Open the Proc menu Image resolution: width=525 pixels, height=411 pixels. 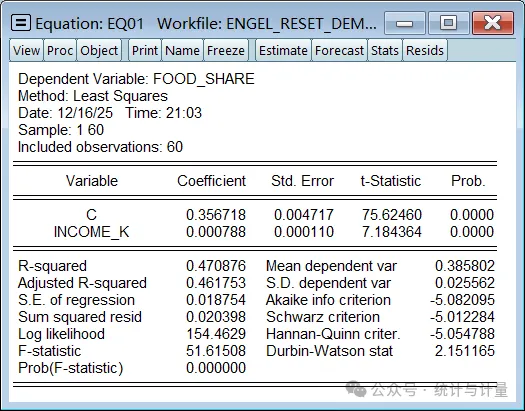tap(60, 51)
